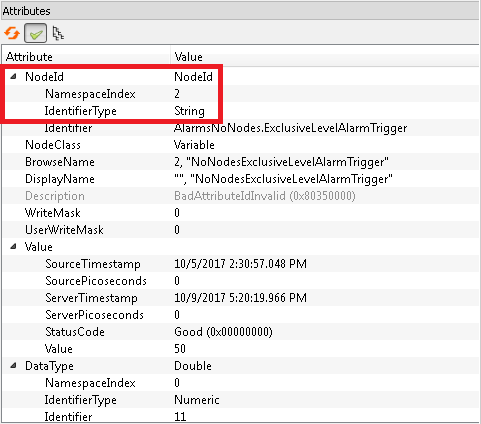481x424 pixels.
Task: Select the UserWriteMask attribute row
Action: click(x=241, y=230)
